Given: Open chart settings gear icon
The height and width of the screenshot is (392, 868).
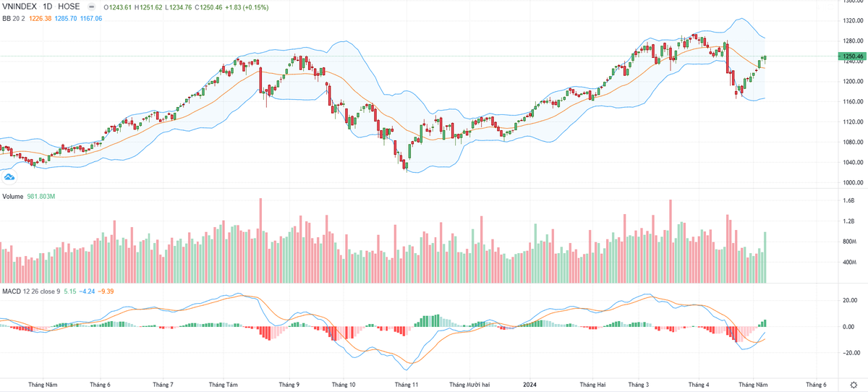Looking at the screenshot, I should 855,384.
